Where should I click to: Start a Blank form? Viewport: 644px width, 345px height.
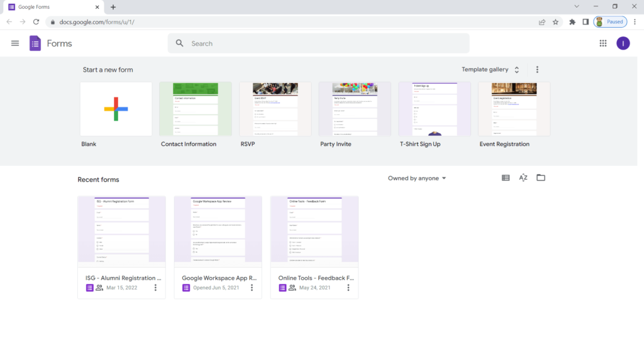116,109
